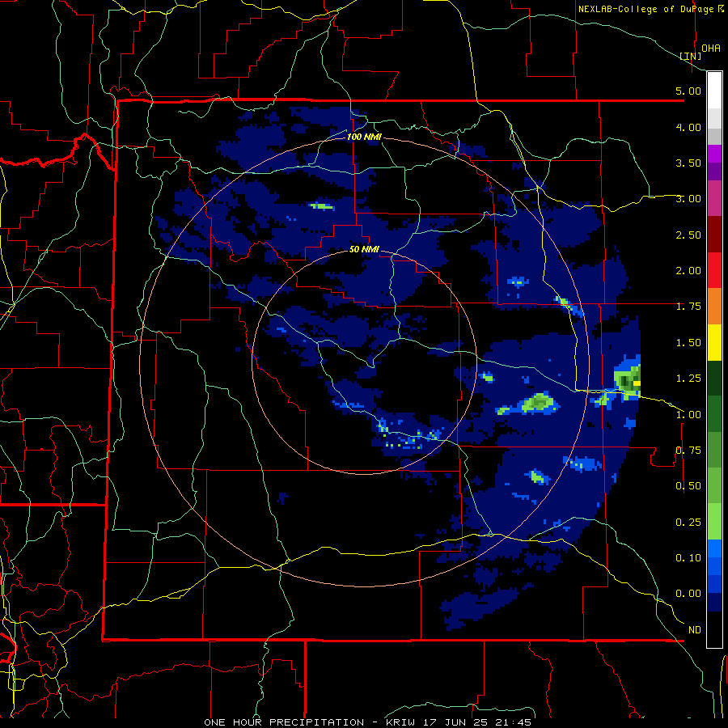Click the 2.00 legend label

[688, 271]
